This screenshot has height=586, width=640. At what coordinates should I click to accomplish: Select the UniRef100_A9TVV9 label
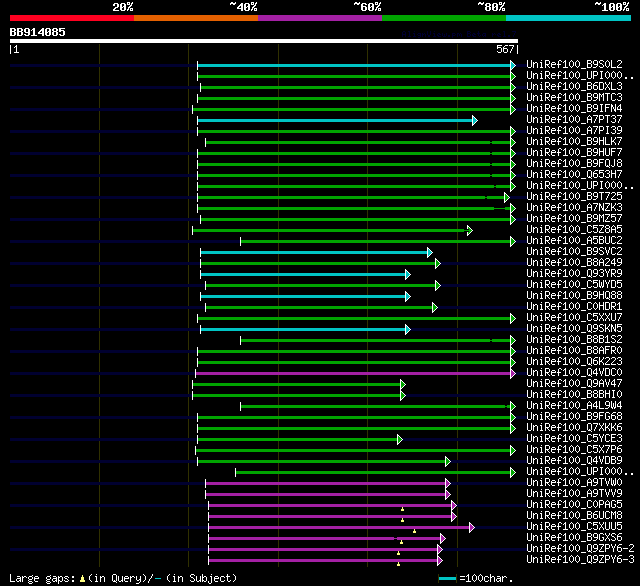point(574,494)
